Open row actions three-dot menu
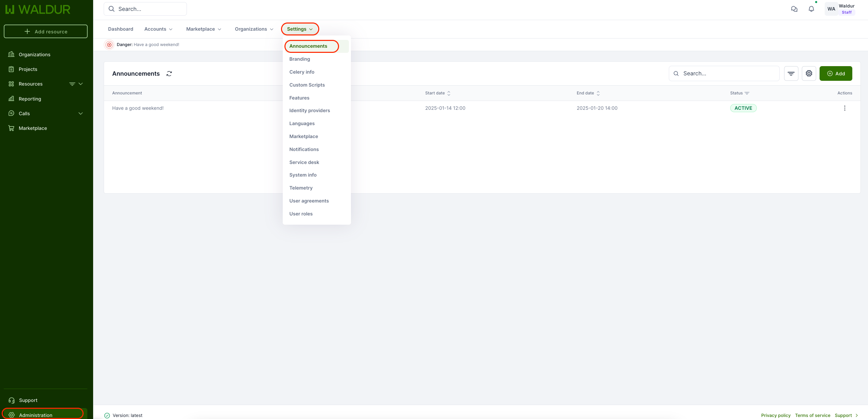The image size is (868, 419). click(844, 108)
